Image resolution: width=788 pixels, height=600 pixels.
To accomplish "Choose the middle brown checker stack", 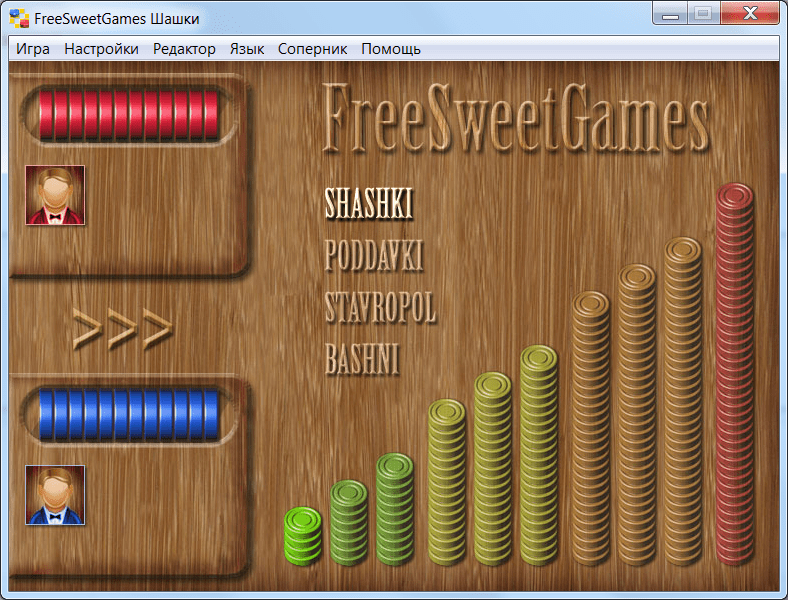I will (x=637, y=415).
